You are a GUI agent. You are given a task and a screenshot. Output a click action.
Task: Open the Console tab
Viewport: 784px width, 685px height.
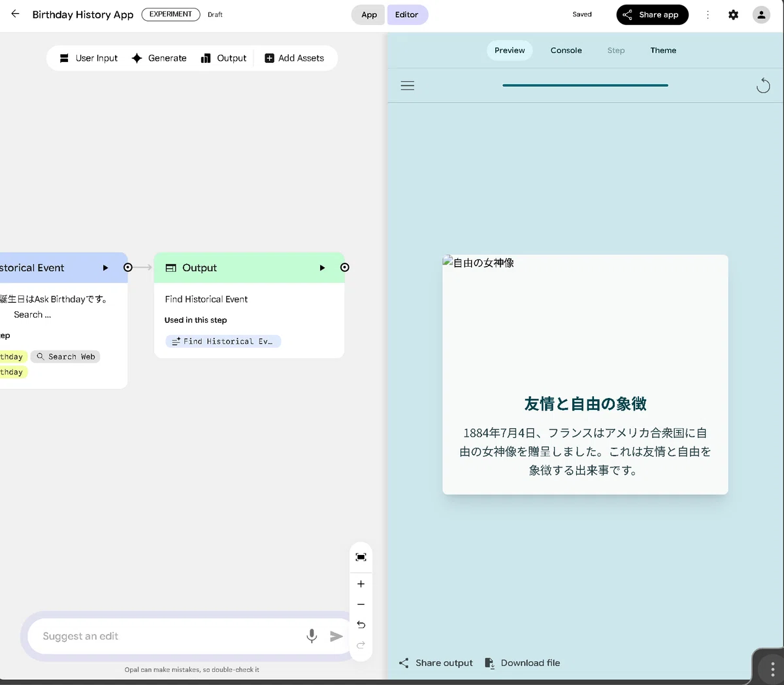point(566,50)
